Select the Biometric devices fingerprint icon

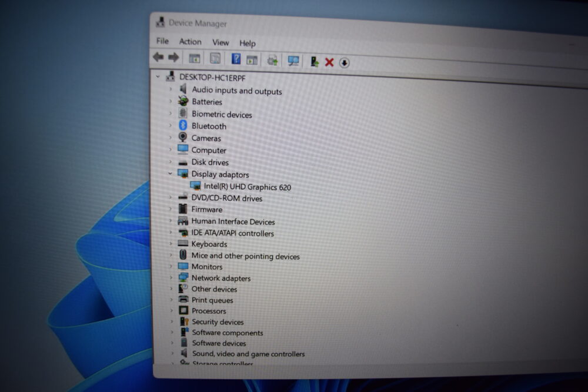[183, 113]
